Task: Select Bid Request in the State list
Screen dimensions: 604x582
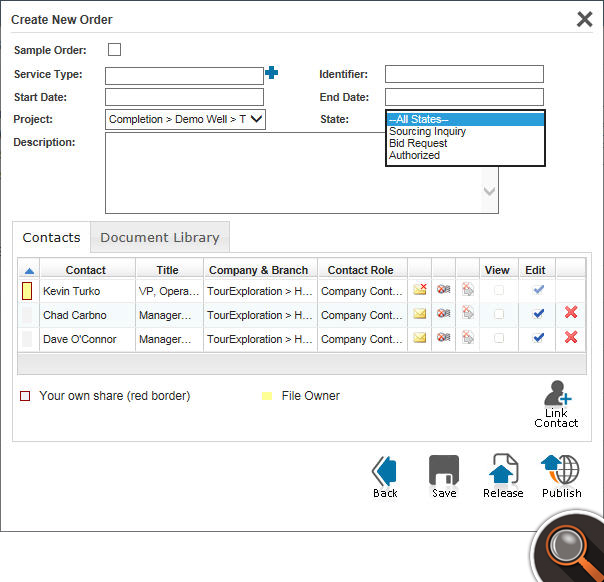Action: (418, 144)
